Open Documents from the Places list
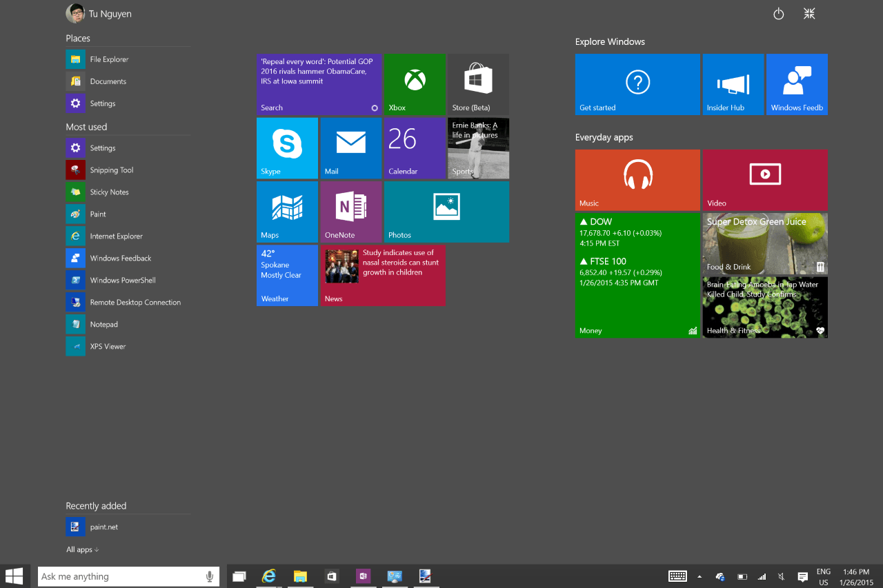The height and width of the screenshot is (588, 883). (108, 81)
